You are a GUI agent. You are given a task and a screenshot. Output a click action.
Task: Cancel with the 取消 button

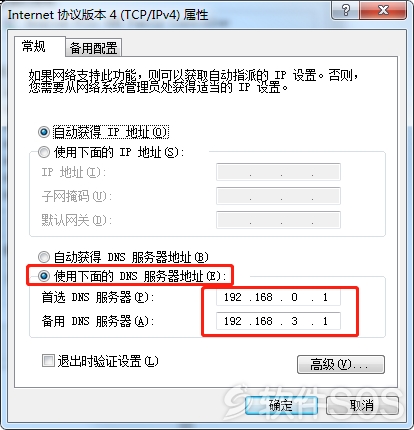pyautogui.click(x=362, y=406)
